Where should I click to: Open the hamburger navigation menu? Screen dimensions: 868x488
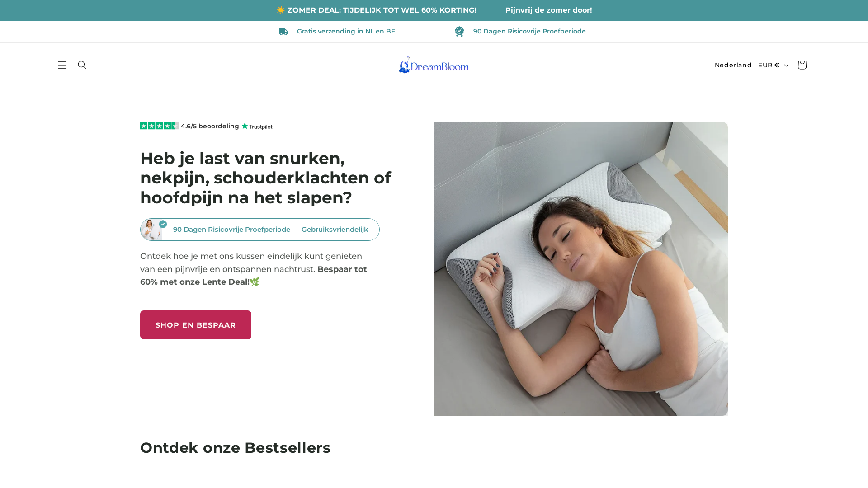click(62, 65)
